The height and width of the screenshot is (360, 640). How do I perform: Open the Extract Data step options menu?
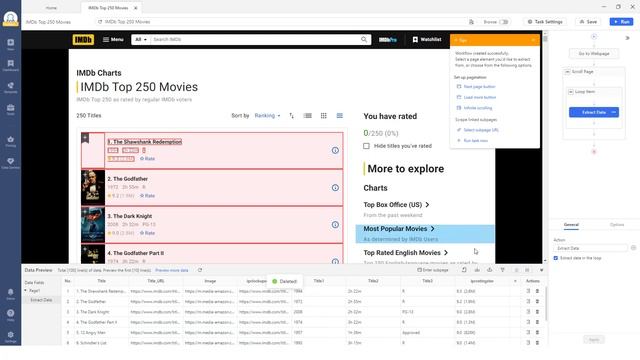(x=614, y=112)
